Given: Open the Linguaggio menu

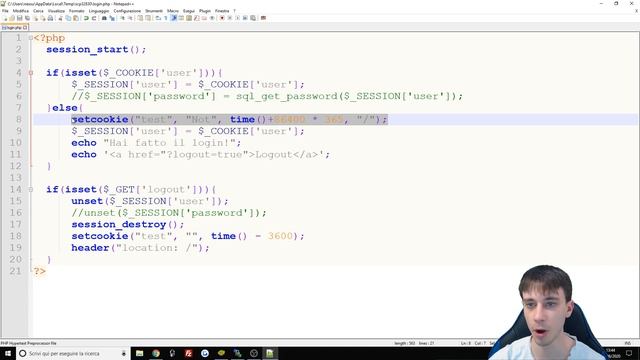Looking at the screenshot, I should [x=99, y=11].
